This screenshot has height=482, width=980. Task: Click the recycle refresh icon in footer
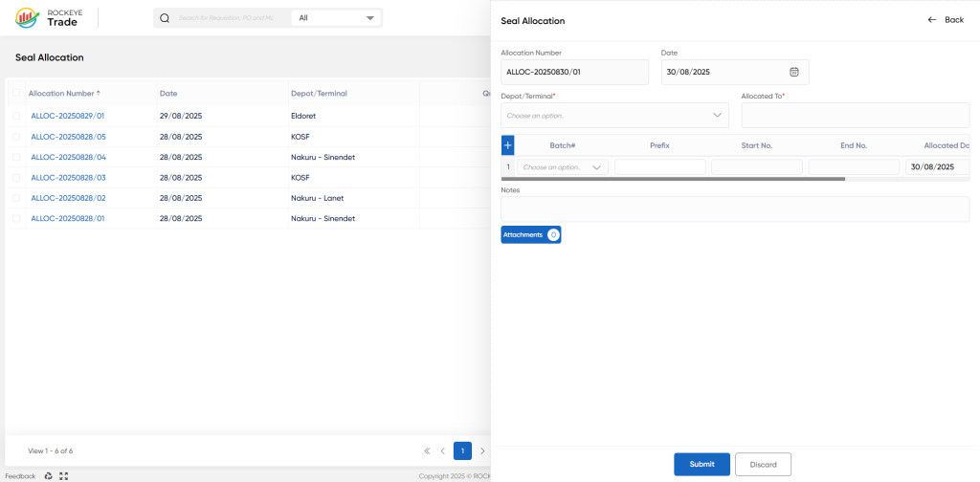tap(49, 476)
